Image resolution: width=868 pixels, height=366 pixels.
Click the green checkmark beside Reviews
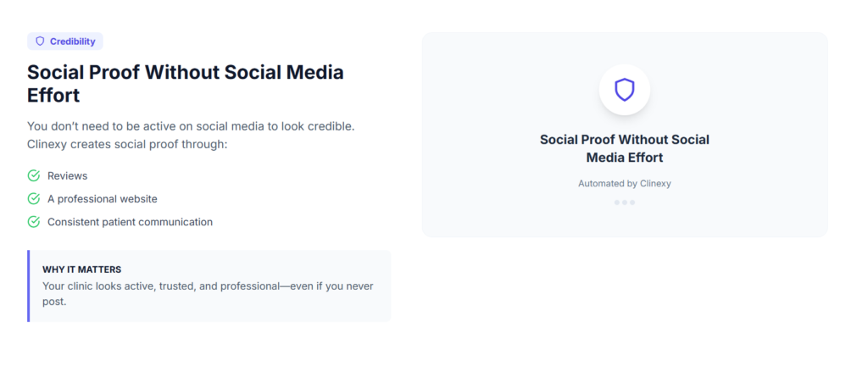pos(34,175)
